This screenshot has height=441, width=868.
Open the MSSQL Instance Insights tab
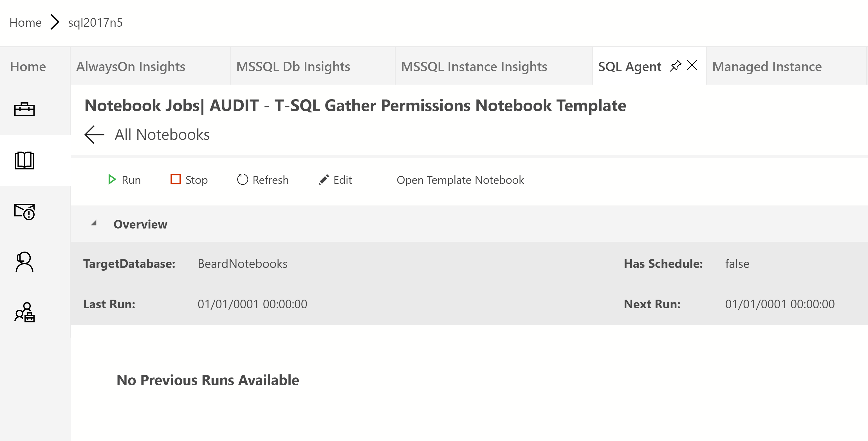click(x=474, y=67)
